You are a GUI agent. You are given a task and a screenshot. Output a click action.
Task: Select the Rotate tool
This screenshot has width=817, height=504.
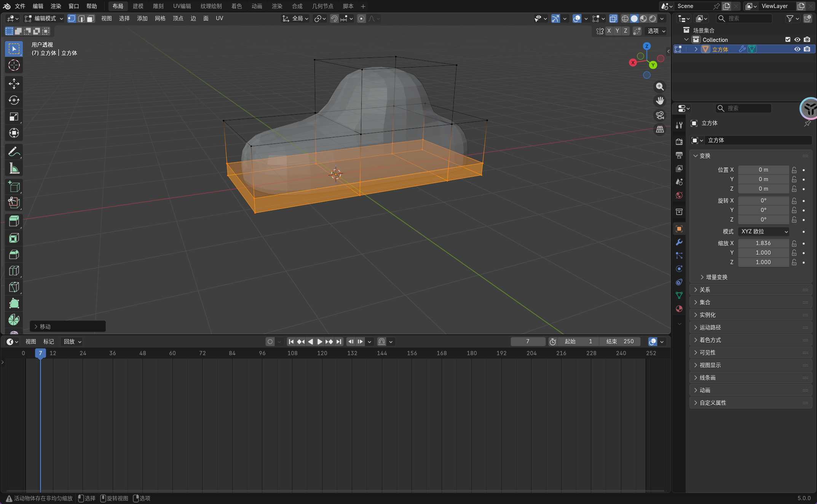point(14,100)
